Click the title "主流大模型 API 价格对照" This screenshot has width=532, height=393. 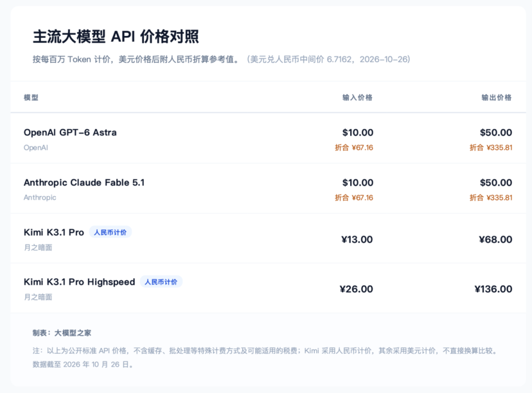[x=116, y=37]
